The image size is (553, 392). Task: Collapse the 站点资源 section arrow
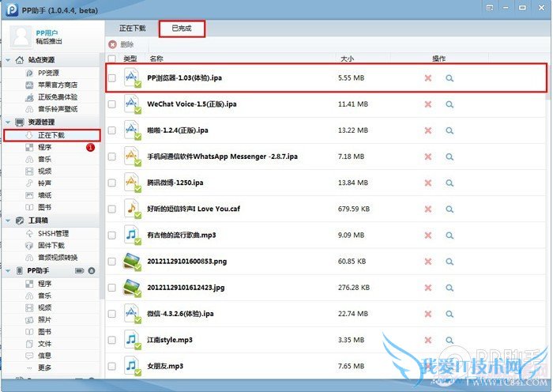(8, 60)
